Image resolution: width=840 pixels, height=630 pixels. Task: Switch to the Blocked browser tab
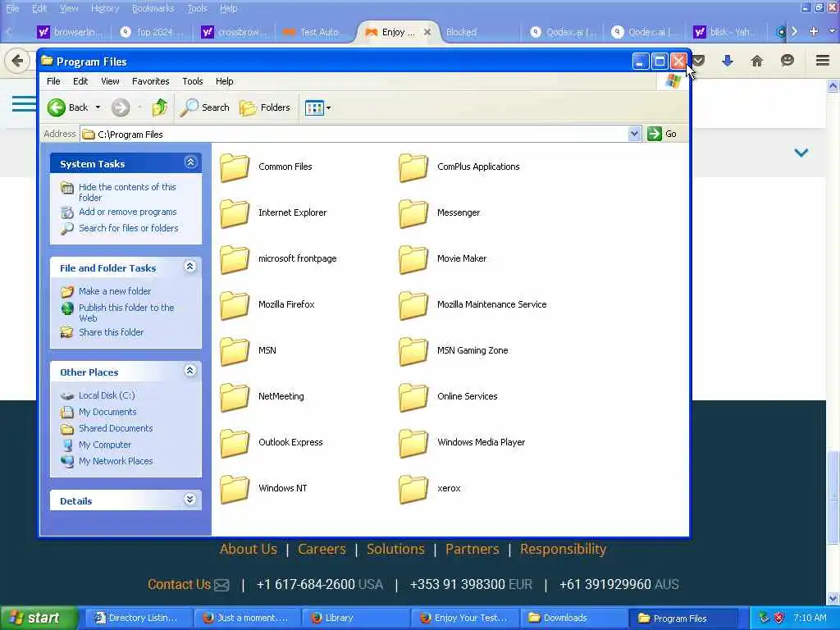tap(461, 32)
